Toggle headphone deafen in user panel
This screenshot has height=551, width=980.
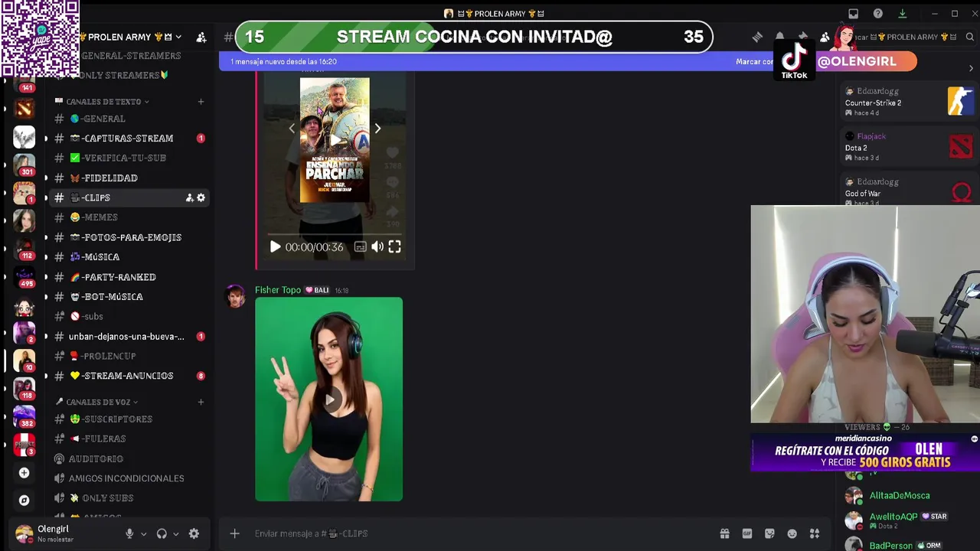click(162, 533)
